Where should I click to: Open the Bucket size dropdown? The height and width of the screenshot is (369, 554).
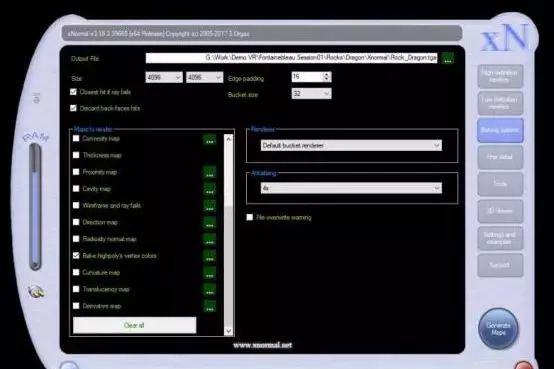312,94
